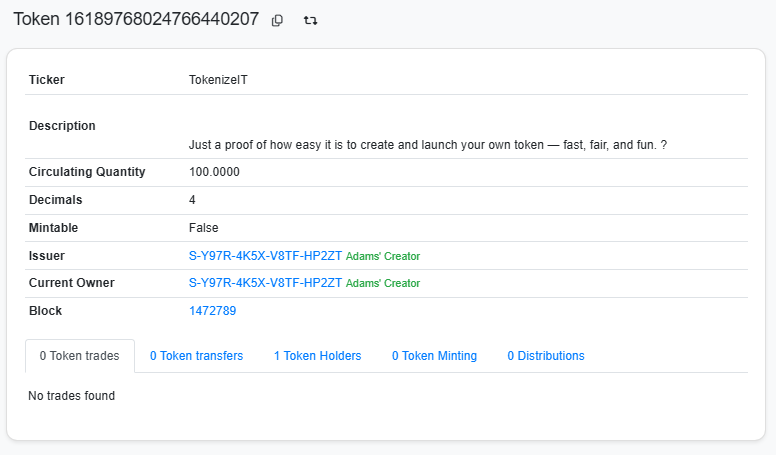Click the Current Owner field label
The image size is (776, 455).
pos(72,283)
